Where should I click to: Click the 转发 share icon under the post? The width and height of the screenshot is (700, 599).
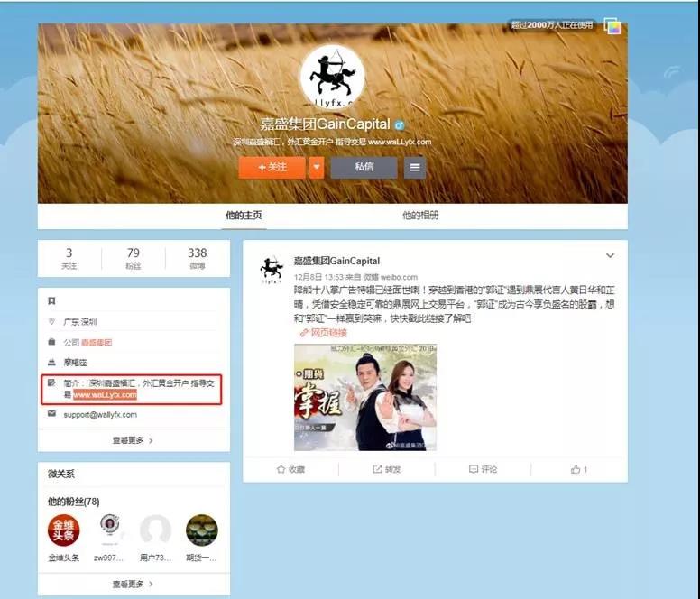377,469
